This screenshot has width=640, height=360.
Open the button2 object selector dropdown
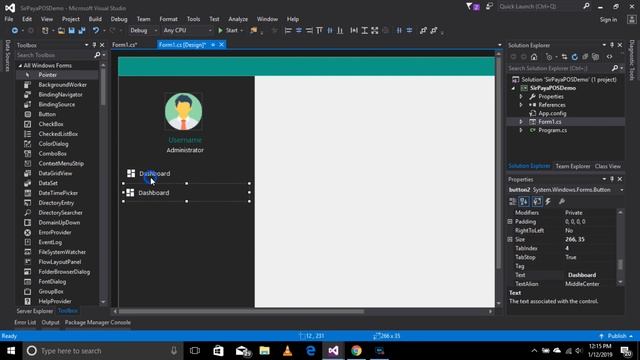(x=622, y=190)
